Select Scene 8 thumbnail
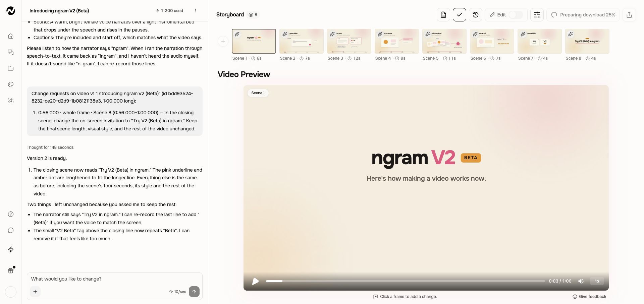 [587, 41]
